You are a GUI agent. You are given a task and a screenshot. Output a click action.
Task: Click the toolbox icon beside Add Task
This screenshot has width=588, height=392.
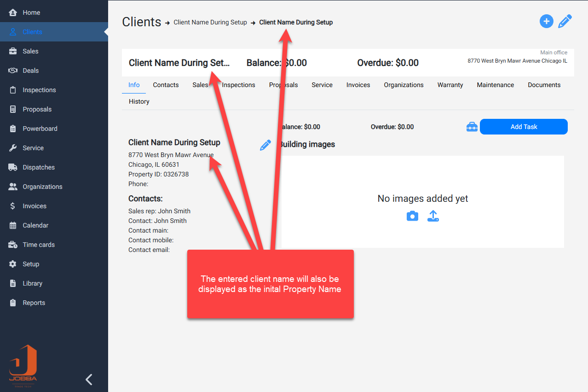(x=472, y=127)
